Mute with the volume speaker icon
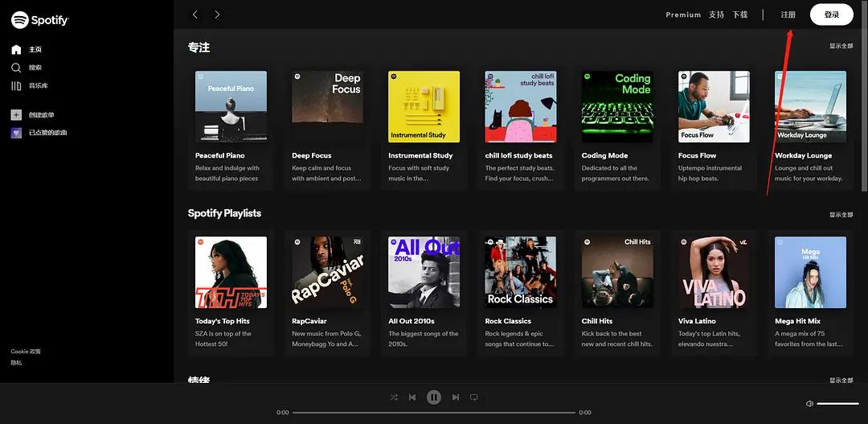The height and width of the screenshot is (424, 868). point(809,404)
